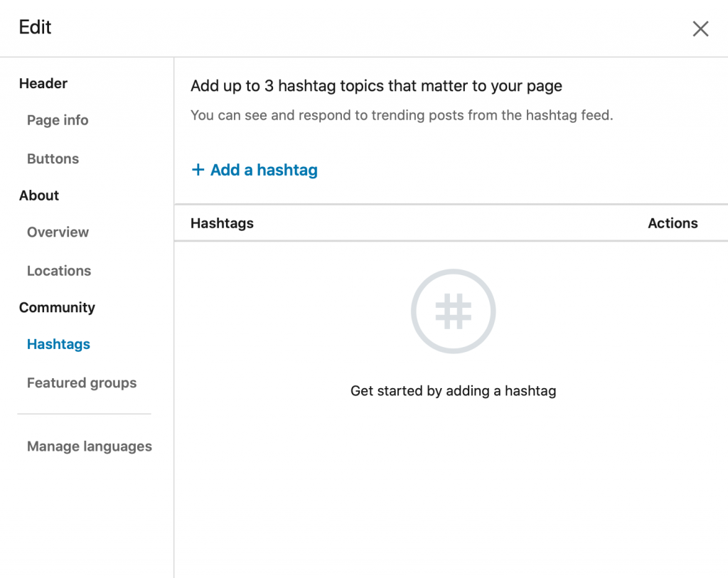Select Hashtags in the Community sidebar
The height and width of the screenshot is (578, 728).
58,344
